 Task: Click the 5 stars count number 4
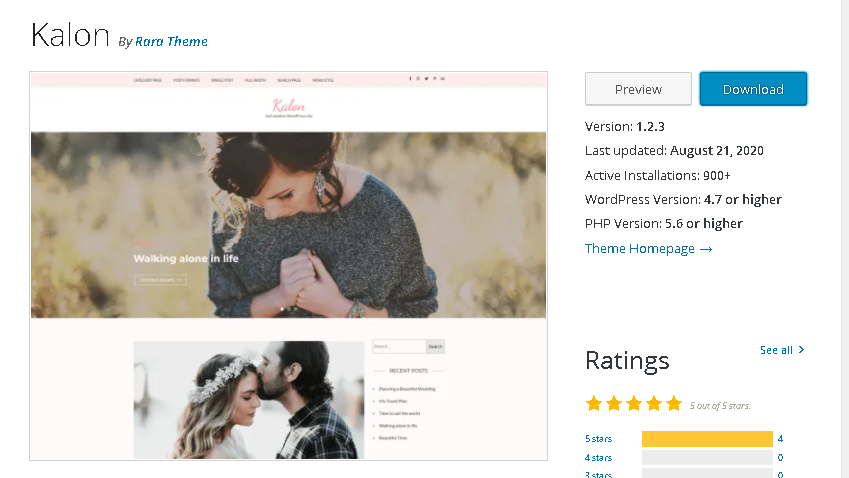click(x=780, y=438)
